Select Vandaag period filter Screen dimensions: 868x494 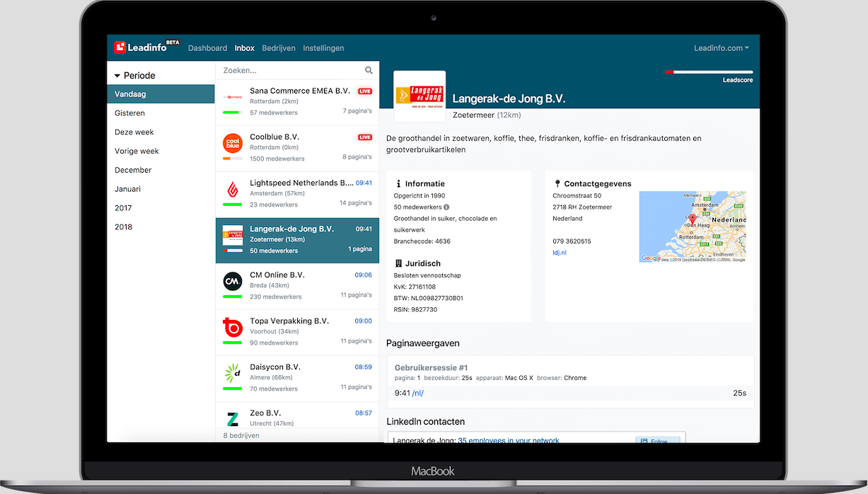(x=161, y=94)
